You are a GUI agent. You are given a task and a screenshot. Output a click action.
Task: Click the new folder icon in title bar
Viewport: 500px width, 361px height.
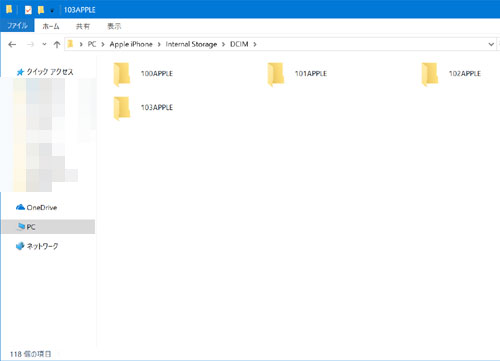[41, 10]
